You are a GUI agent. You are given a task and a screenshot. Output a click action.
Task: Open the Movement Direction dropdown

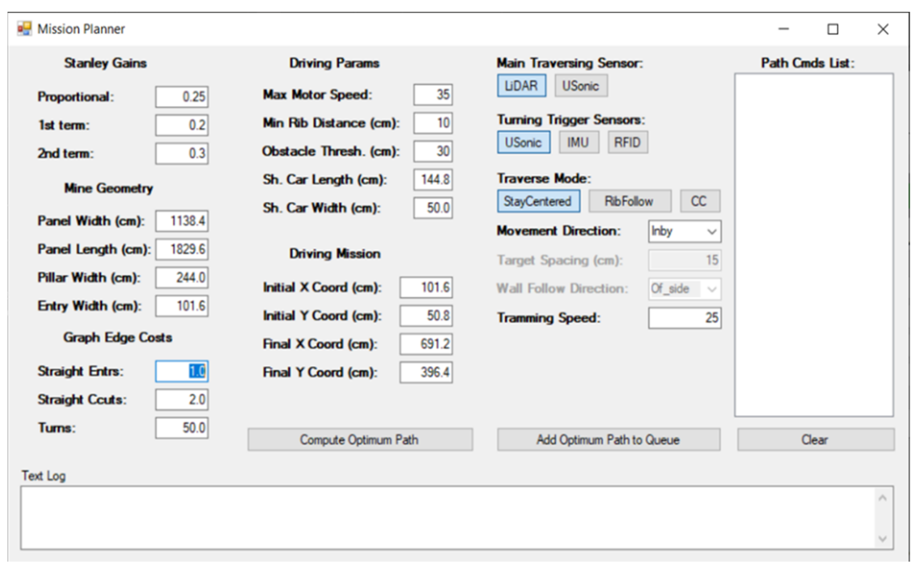684,232
